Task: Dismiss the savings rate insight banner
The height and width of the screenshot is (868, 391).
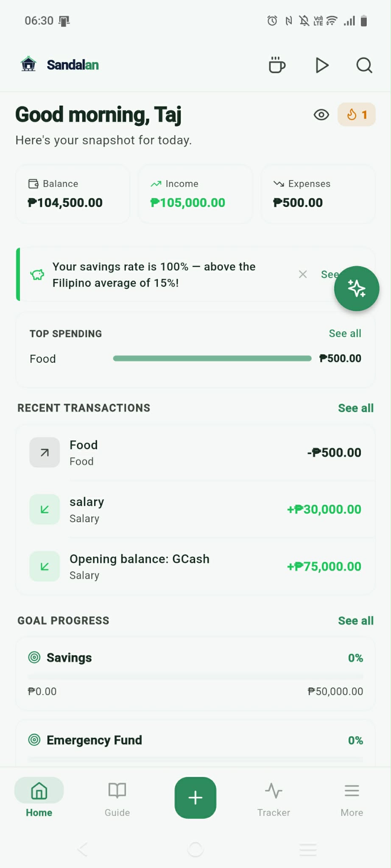Action: pos(303,274)
